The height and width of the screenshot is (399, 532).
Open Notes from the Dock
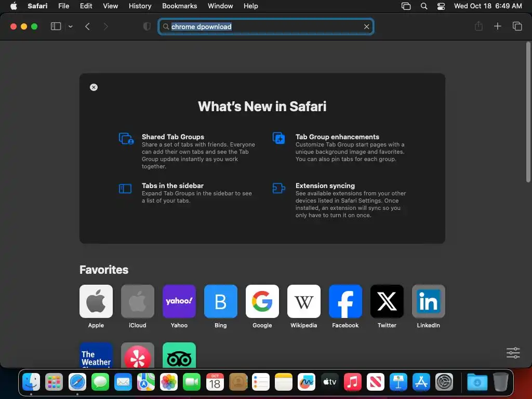click(x=284, y=382)
